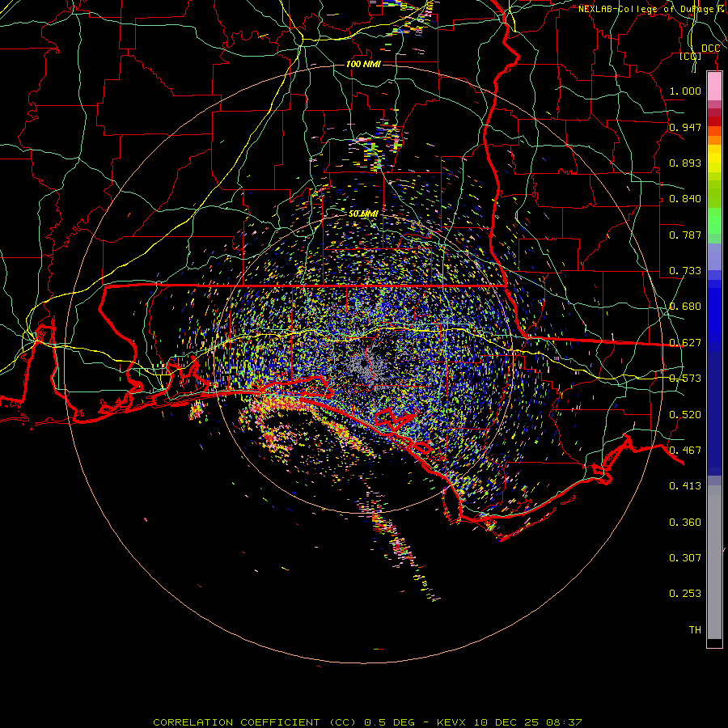
Task: Click the 100 NMI range ring label
Action: click(363, 64)
